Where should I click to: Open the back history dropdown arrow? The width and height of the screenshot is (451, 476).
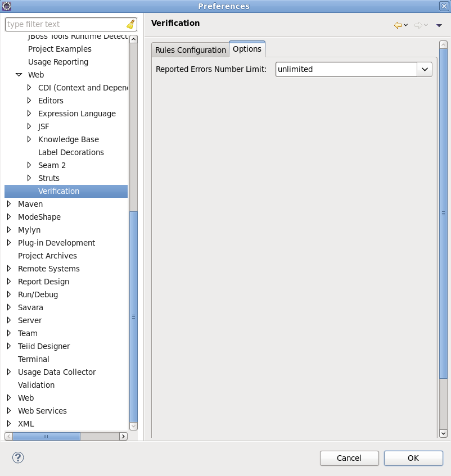[x=405, y=25]
